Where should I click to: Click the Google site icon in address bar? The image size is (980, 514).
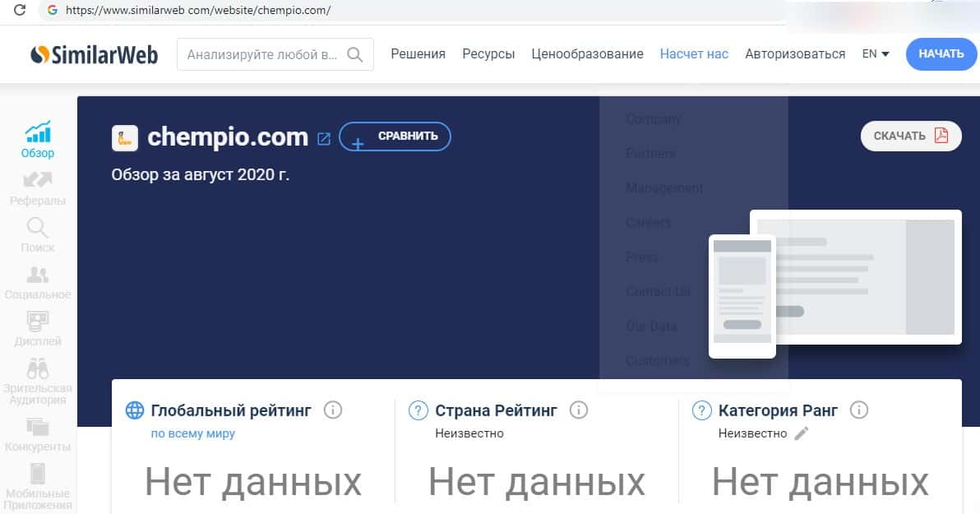coord(53,10)
